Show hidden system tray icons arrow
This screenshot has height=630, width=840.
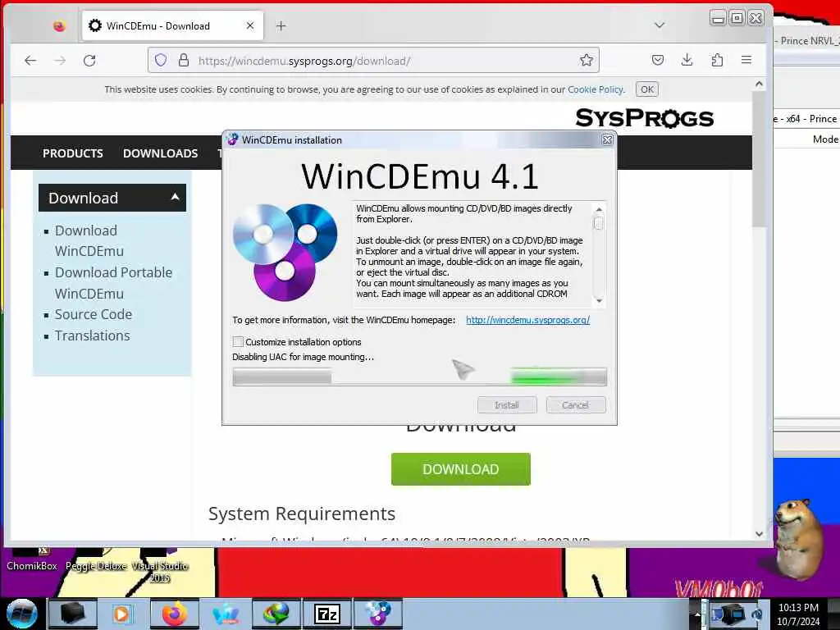tap(697, 614)
